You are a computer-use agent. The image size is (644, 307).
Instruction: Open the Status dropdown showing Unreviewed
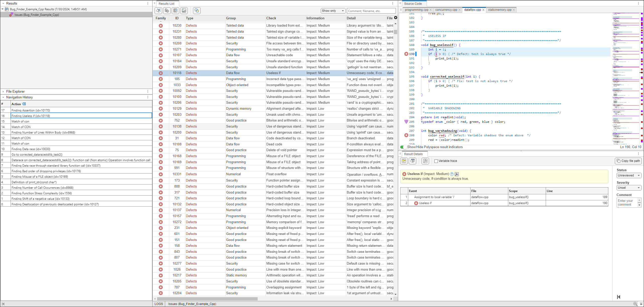(x=629, y=175)
